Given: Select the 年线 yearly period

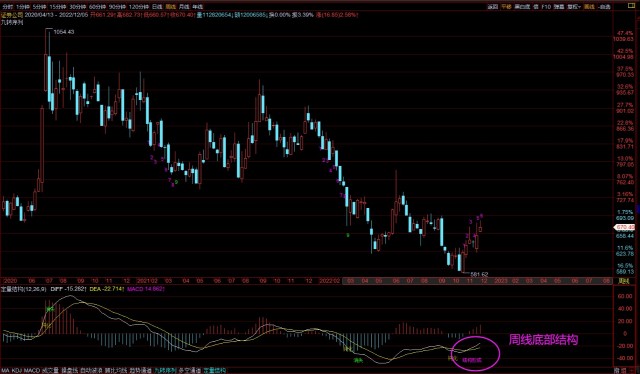Looking at the screenshot, I should click(x=198, y=7).
